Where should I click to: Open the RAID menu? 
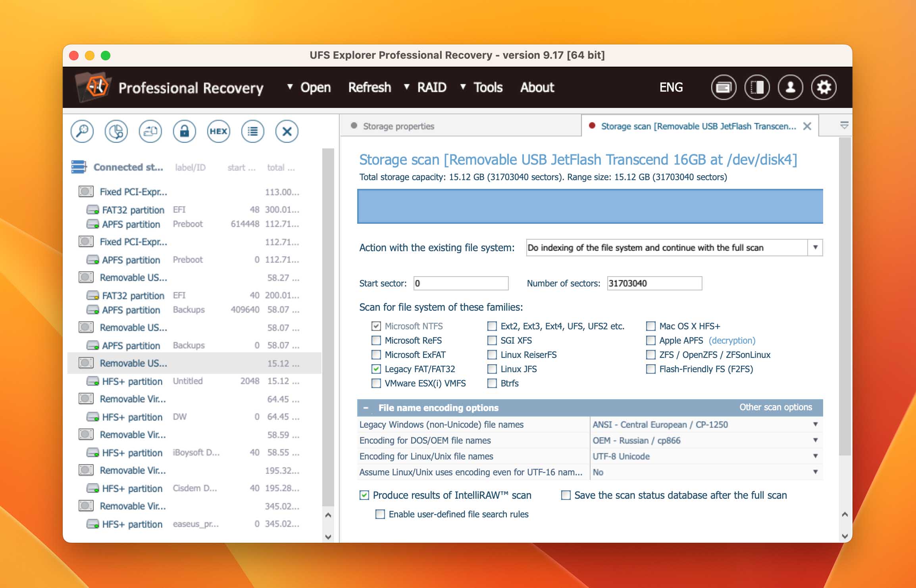(x=425, y=87)
